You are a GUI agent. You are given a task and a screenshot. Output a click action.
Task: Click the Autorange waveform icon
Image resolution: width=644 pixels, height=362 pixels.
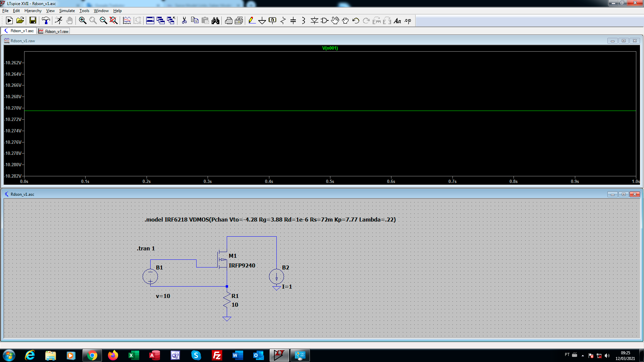[x=127, y=21]
